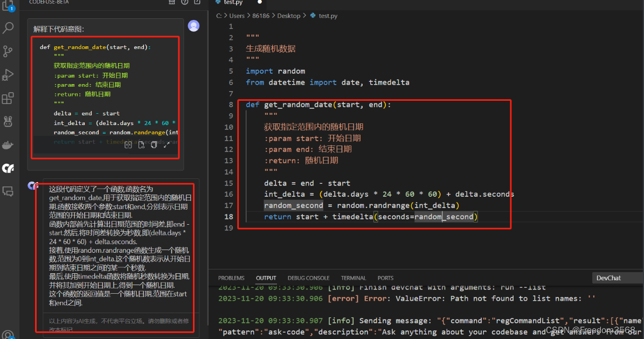Viewport: 644px width, 339px height.
Task: Open the Run and Debug view
Action: click(8, 75)
